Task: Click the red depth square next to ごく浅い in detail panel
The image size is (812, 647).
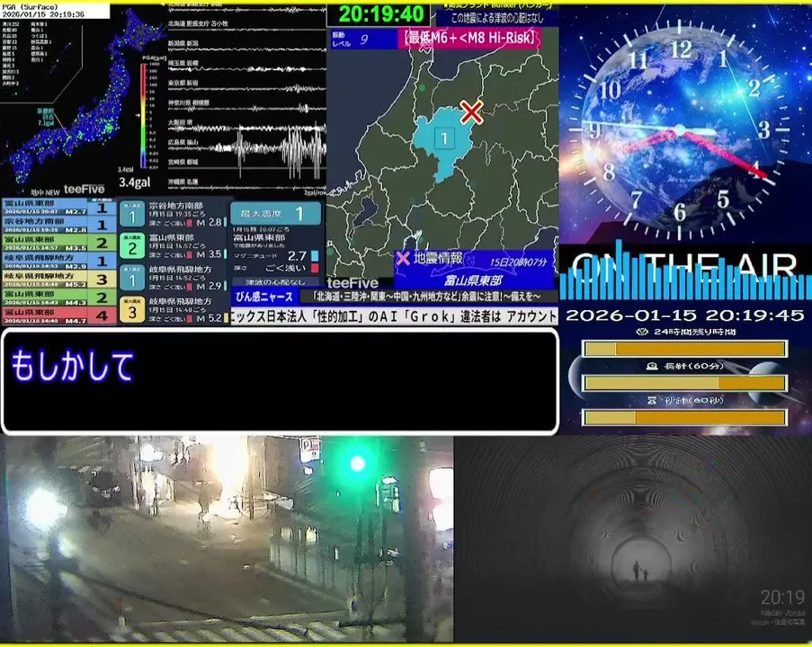Action: click(314, 268)
